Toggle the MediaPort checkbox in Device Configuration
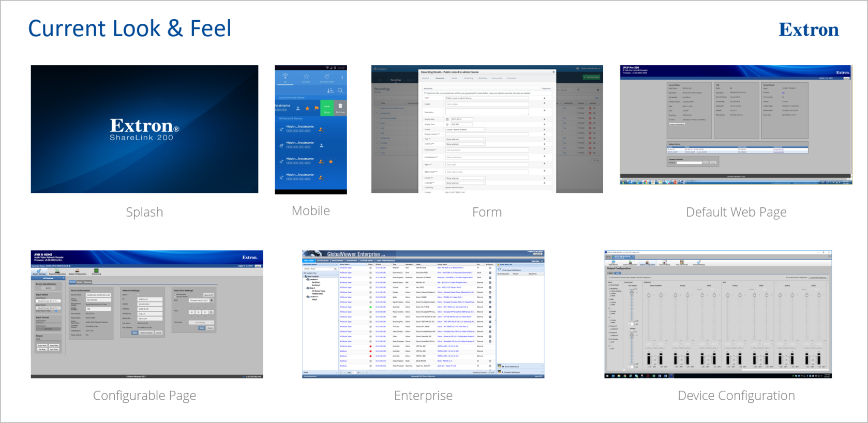The image size is (868, 423). [x=609, y=289]
